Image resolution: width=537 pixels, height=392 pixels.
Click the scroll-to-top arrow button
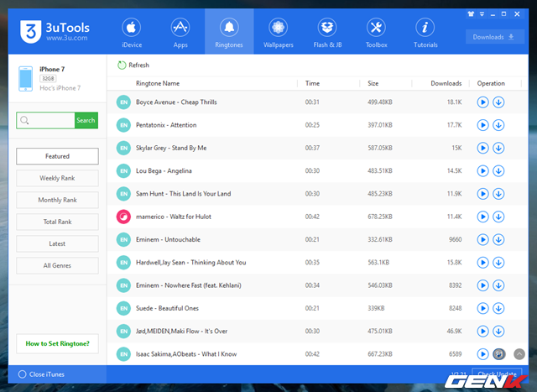click(x=519, y=354)
